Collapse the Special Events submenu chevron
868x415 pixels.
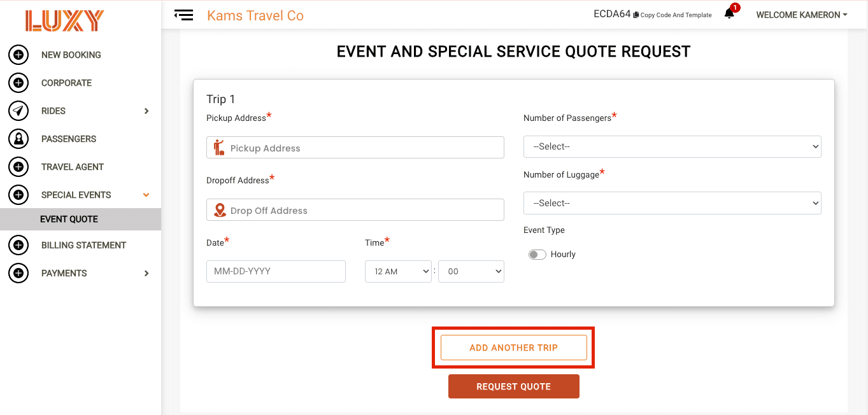tap(146, 195)
